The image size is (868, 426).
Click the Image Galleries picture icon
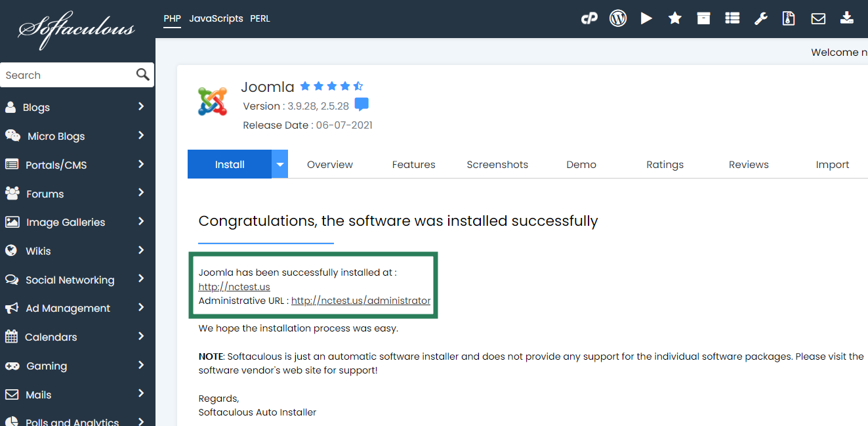pos(12,222)
